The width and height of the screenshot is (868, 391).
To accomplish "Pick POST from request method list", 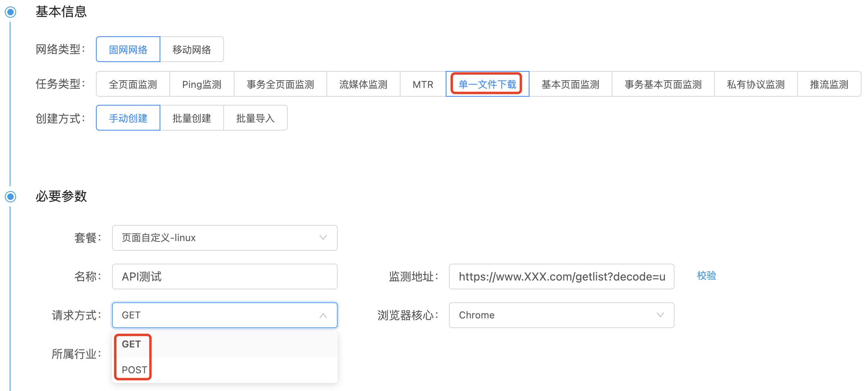I will tap(134, 370).
